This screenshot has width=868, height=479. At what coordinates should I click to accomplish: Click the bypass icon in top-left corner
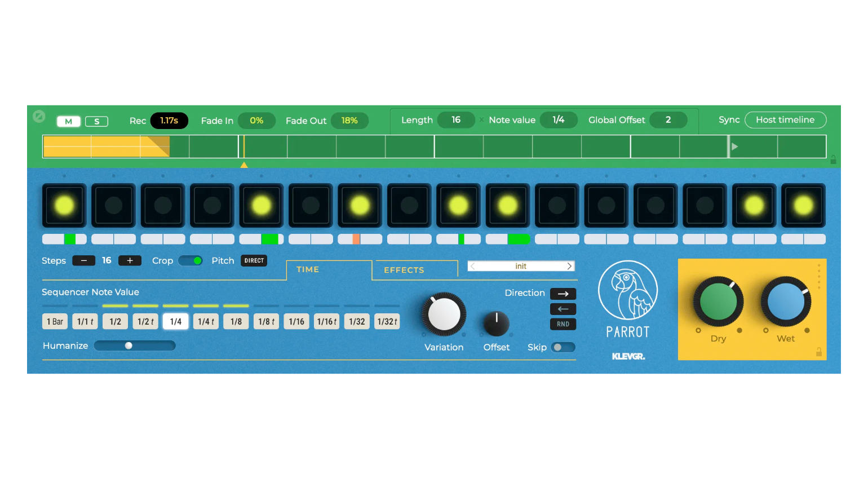point(39,116)
